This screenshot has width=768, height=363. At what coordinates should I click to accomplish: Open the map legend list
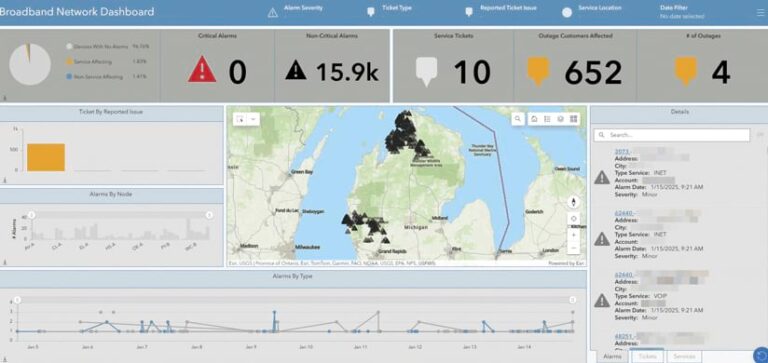pyautogui.click(x=547, y=119)
